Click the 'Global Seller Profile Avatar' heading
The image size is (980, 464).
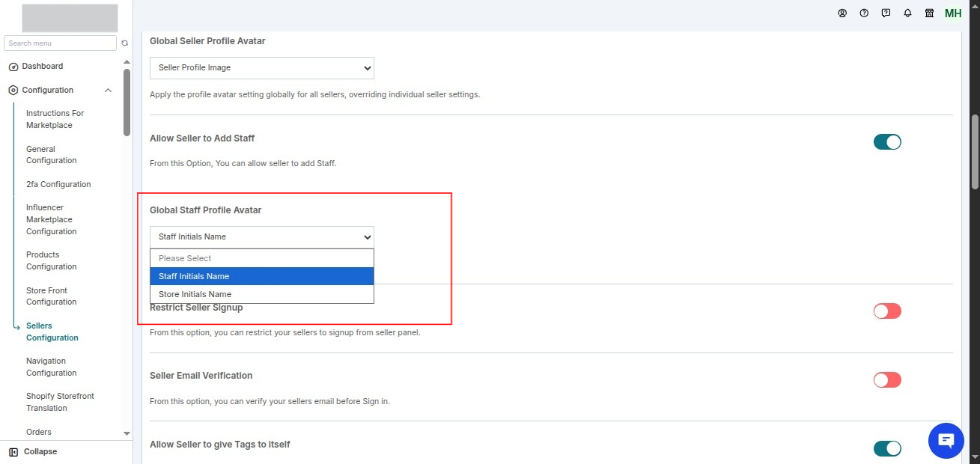(x=207, y=41)
